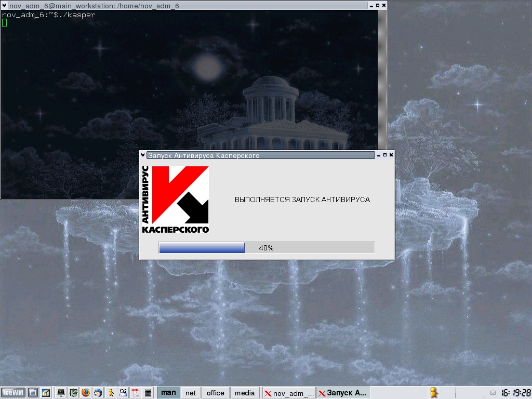Open window menu arrow of Kaspersky dialog

pyautogui.click(x=143, y=155)
